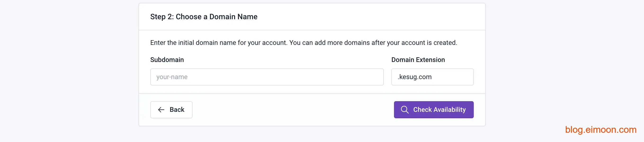
Task: Click the blog.eimoon.com watermark text
Action: point(600,130)
